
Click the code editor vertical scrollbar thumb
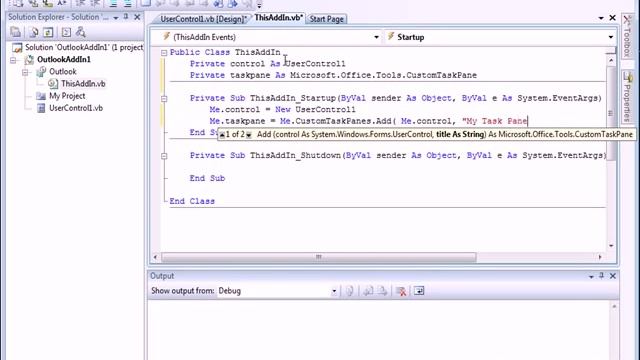[x=611, y=113]
